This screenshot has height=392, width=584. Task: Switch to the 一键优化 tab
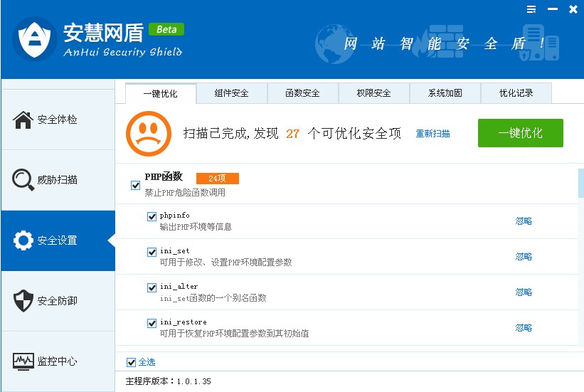tap(161, 93)
